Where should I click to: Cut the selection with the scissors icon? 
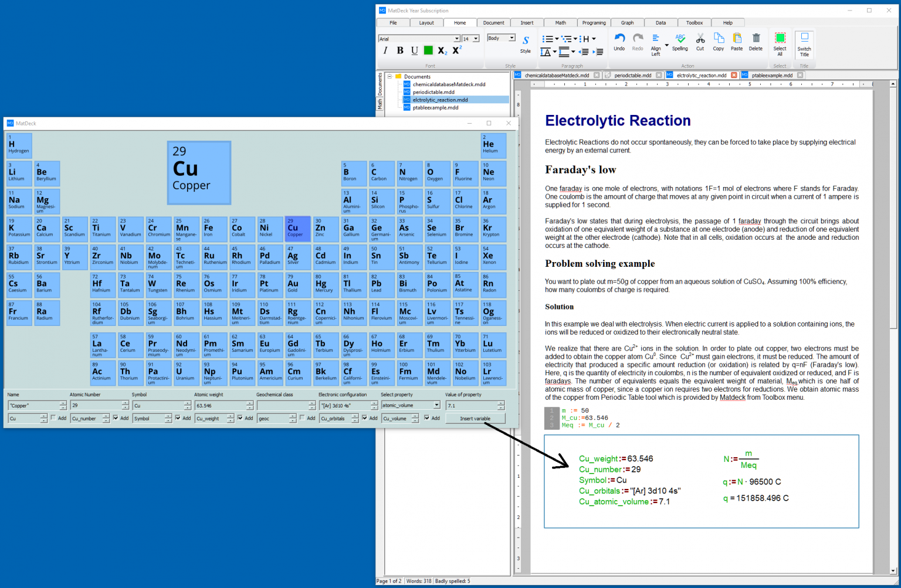pyautogui.click(x=700, y=40)
